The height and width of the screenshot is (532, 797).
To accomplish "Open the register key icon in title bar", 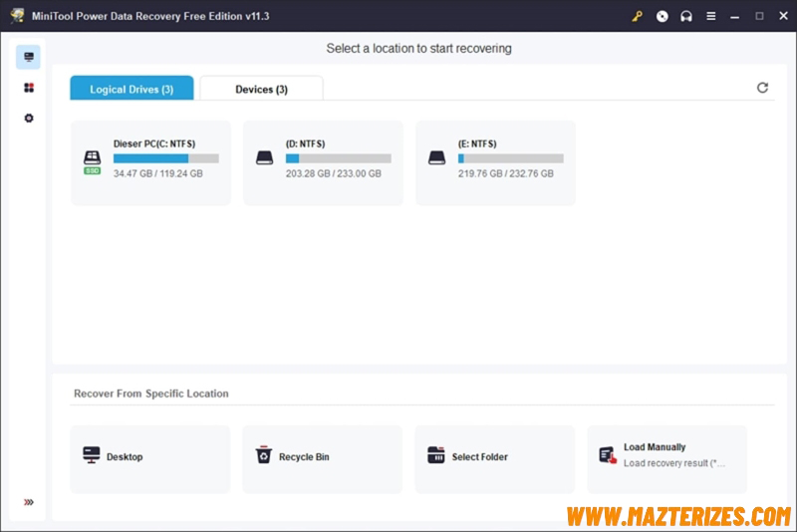I will click(637, 16).
